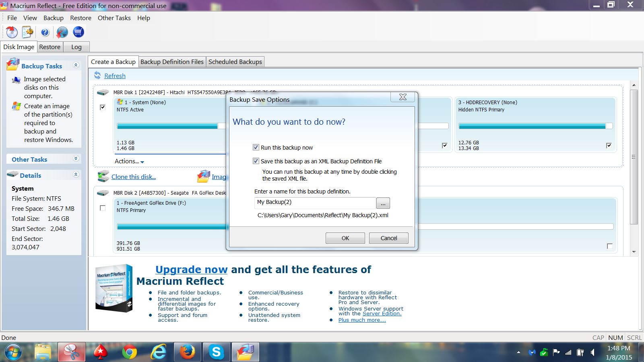Click the Image this disk folder icon
644x362 pixels.
pos(204,176)
